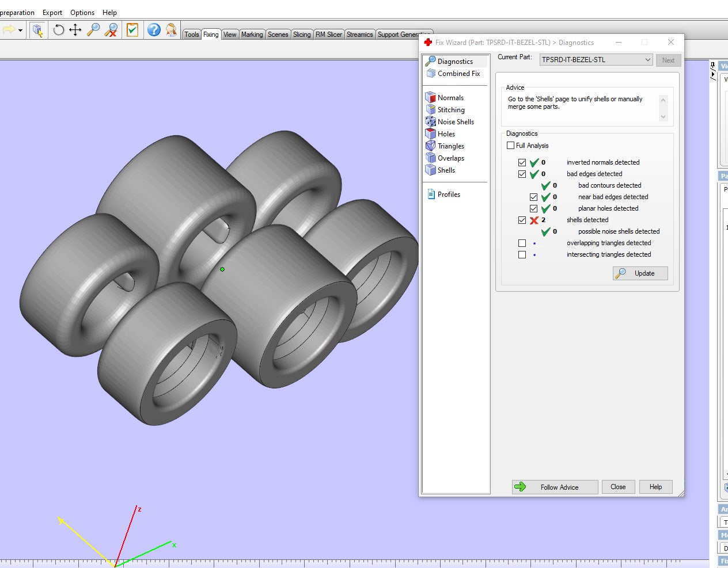Viewport: 728px width, 568px height.
Task: Open the clipboard checklist toolbar icon
Action: click(x=132, y=30)
